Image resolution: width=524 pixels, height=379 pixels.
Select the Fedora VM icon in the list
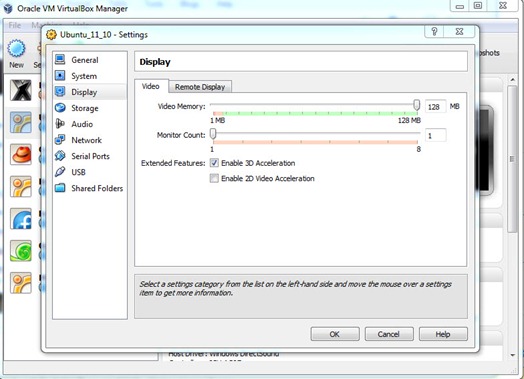(x=21, y=219)
